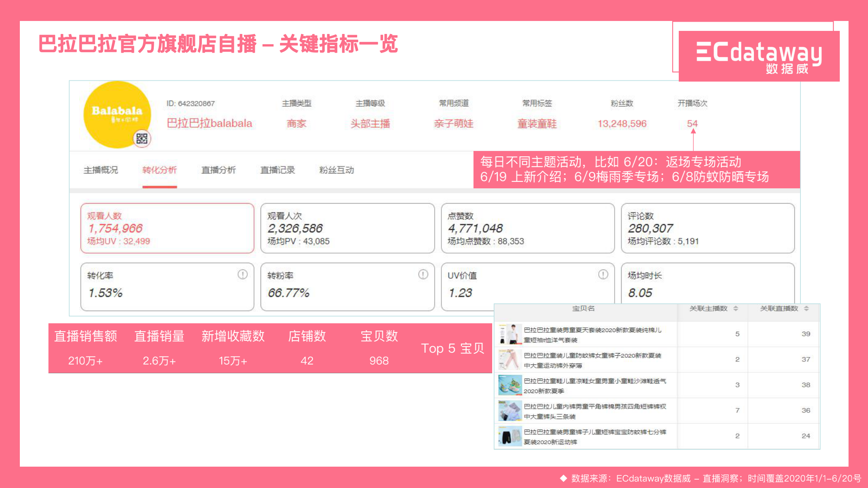868x488 pixels.
Task: Sort by 关联主播数 column arrows
Action: click(736, 308)
